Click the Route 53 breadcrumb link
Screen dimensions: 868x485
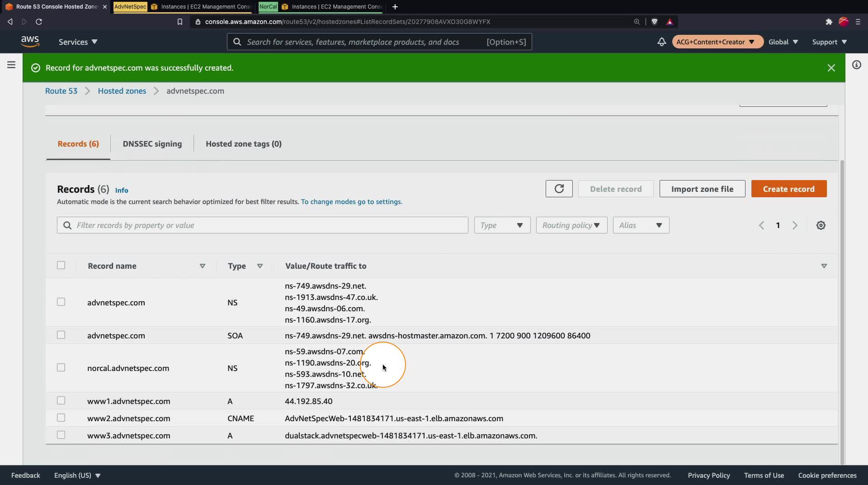[x=61, y=91]
